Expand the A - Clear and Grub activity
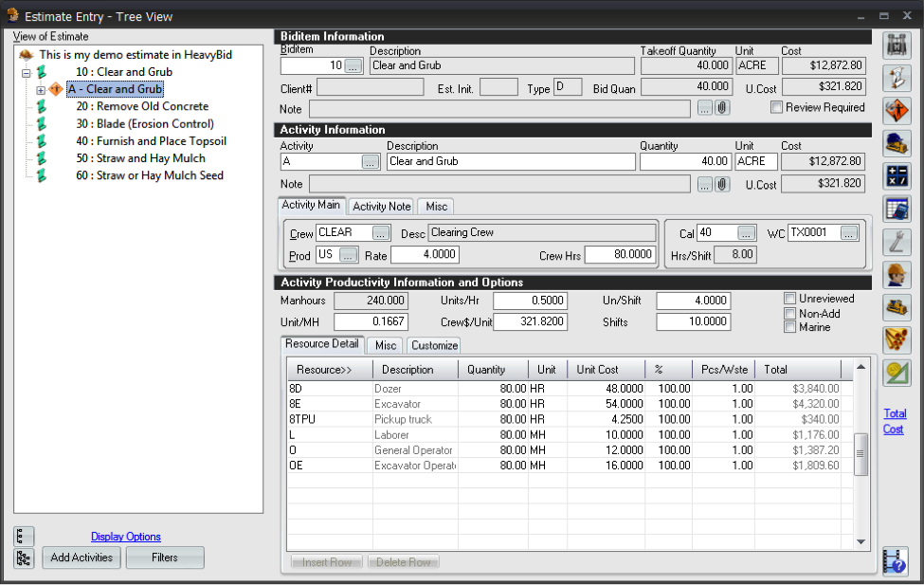Screen dimensions: 924x585 point(41,90)
